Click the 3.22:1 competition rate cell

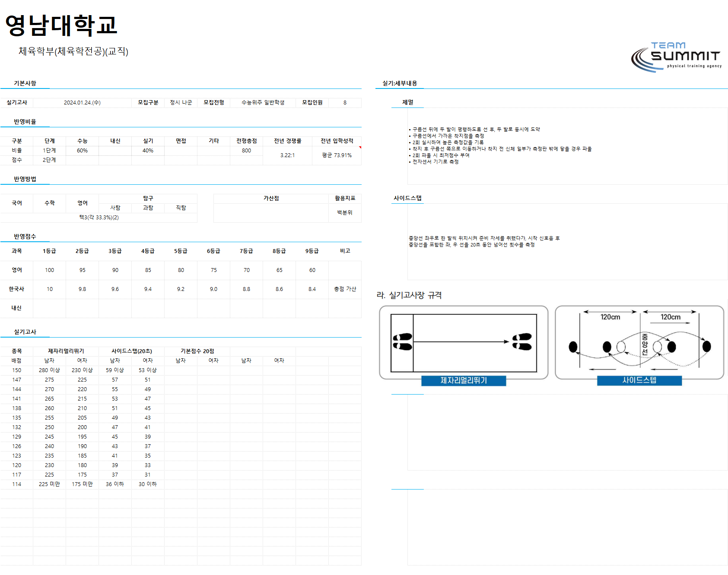287,155
